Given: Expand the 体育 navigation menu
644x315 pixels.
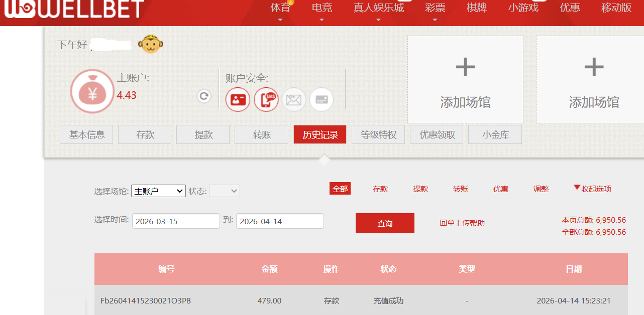Looking at the screenshot, I should [x=280, y=8].
